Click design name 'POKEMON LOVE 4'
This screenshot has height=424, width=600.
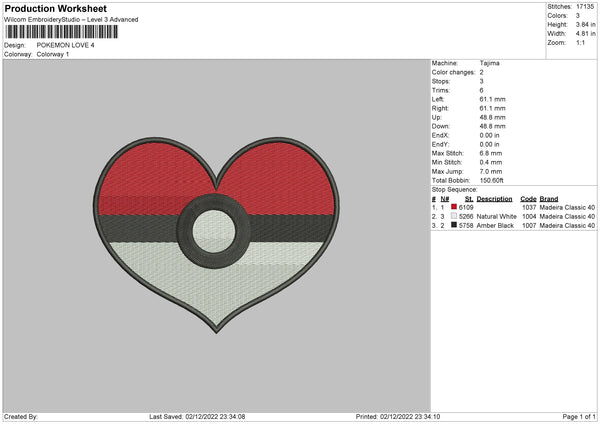click(x=65, y=45)
